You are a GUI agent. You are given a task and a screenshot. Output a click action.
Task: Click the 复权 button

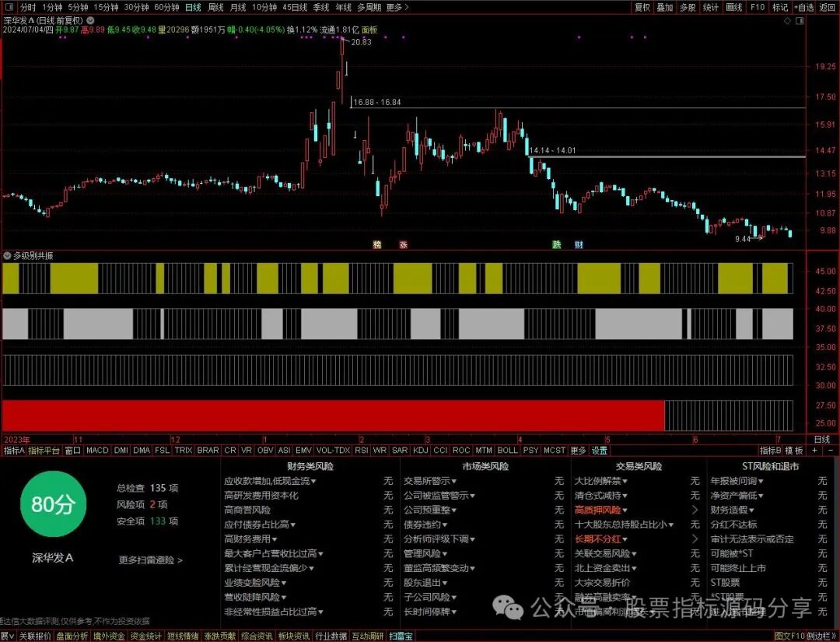point(642,7)
